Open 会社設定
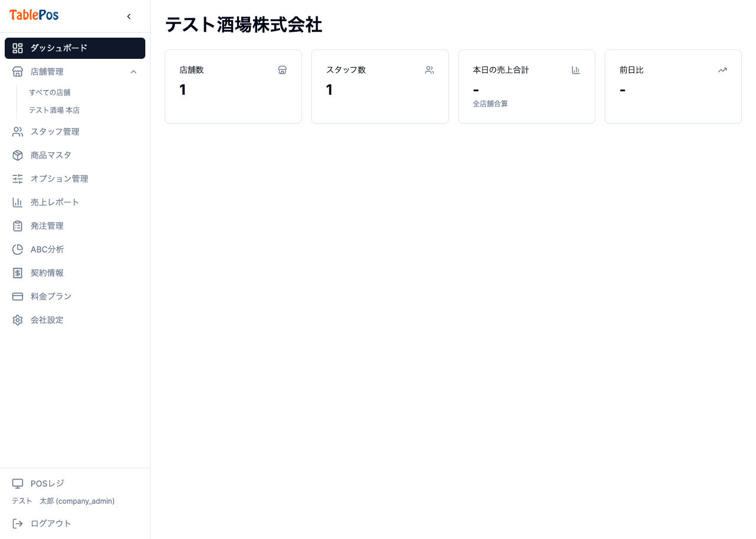Image resolution: width=756 pixels, height=539 pixels. [75, 320]
